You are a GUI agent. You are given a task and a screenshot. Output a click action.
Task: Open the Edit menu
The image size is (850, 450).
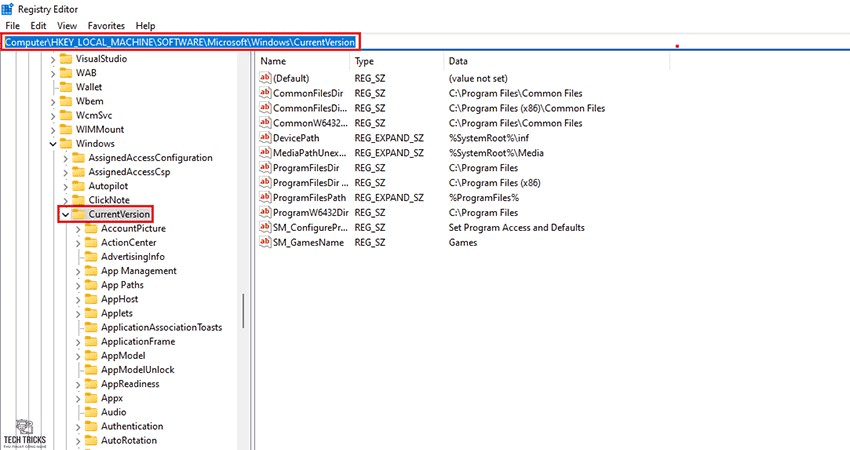click(x=38, y=25)
